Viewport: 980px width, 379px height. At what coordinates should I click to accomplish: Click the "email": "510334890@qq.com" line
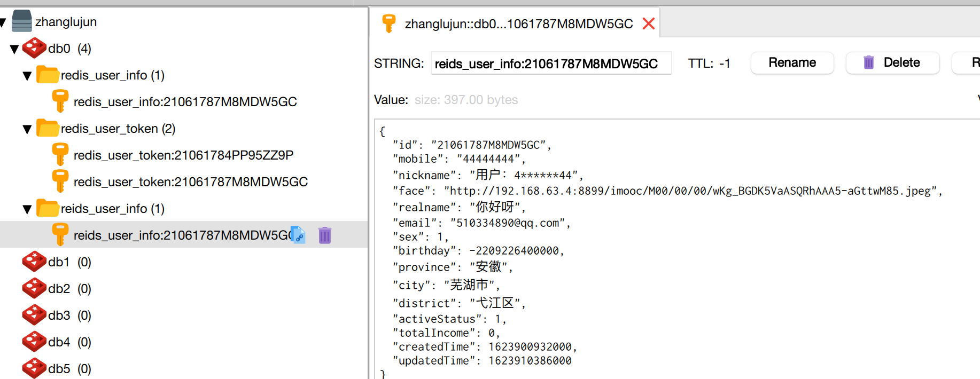point(481,223)
